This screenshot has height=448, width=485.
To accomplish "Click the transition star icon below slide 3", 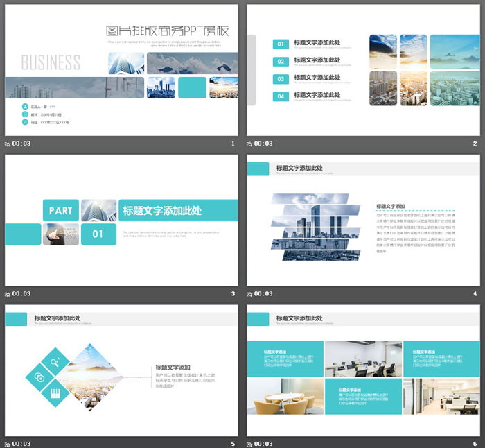I will 8,294.
